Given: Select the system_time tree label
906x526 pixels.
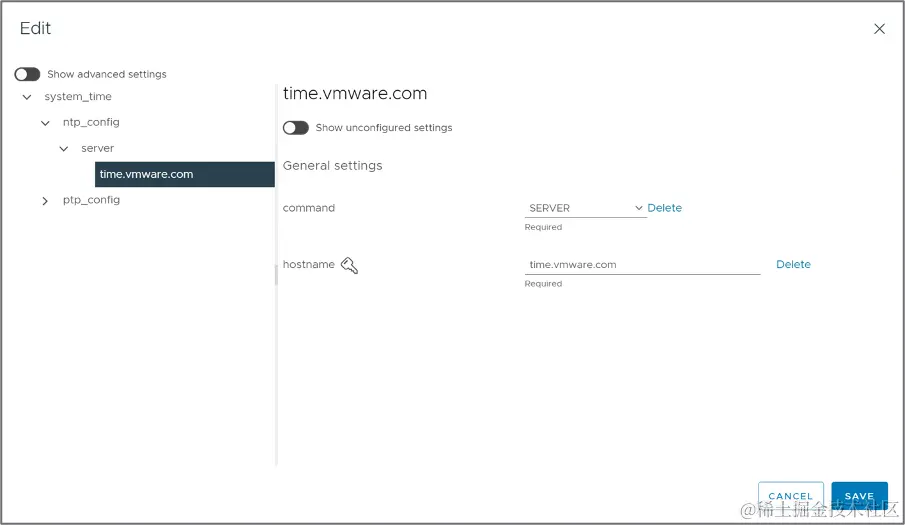Looking at the screenshot, I should (78, 97).
